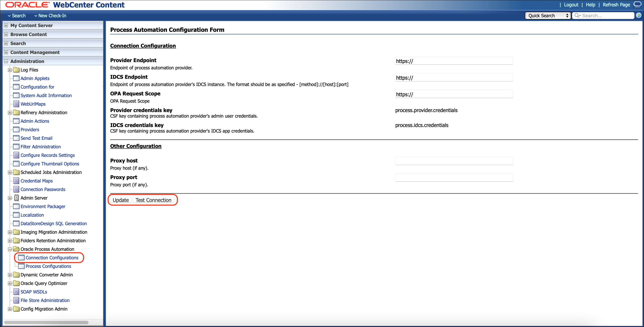Open the New Check-In menu
Viewport: 644px width, 327px height.
(x=50, y=16)
